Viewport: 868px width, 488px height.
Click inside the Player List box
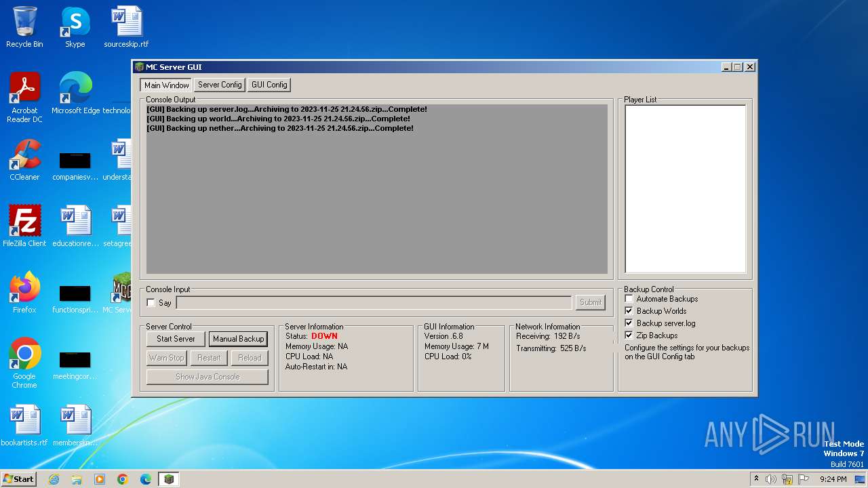click(685, 189)
